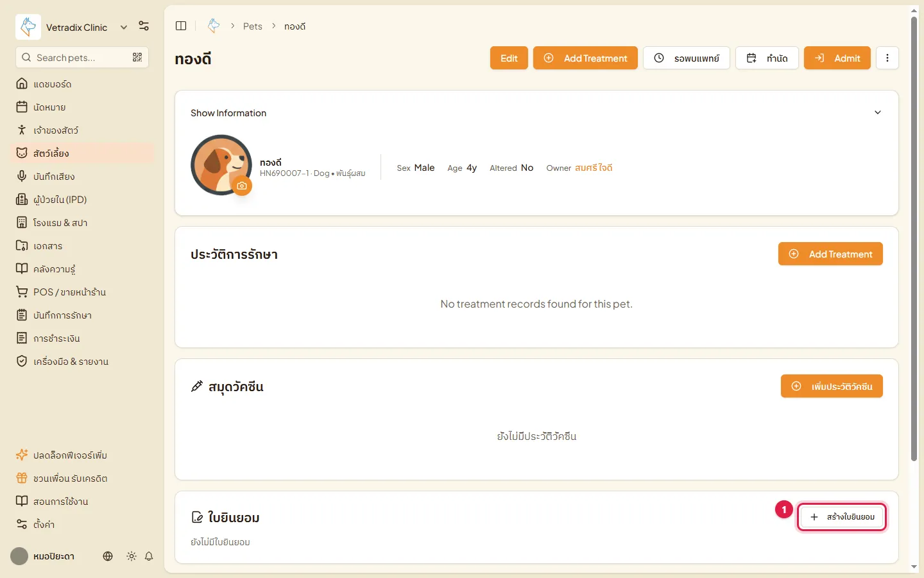Toggle light theme sun icon
Screen dimensions: 924x578
132,556
